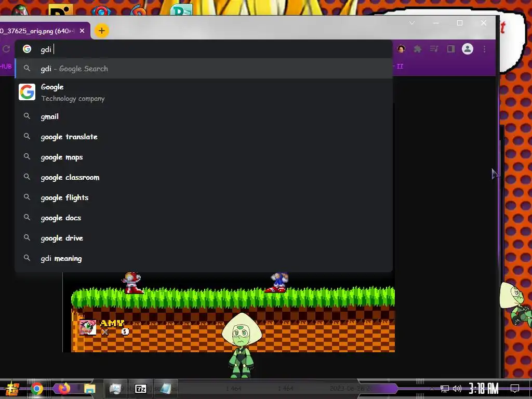532x399 pixels.
Task: Open the avatar extension icon in the toolbar
Action: click(x=401, y=49)
